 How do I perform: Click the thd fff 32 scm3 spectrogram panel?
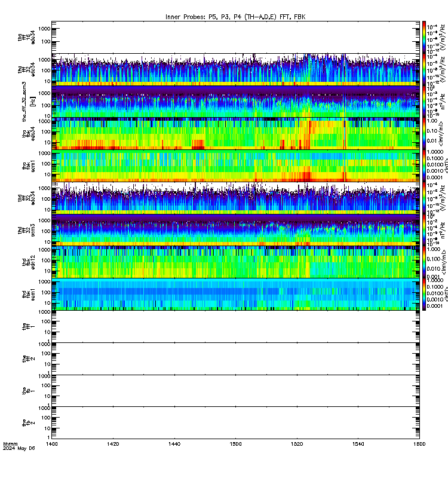click(x=235, y=230)
